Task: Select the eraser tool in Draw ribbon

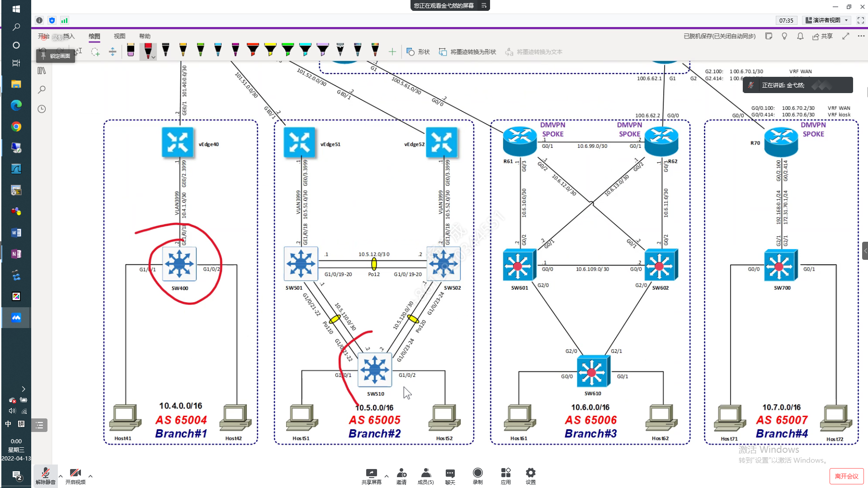Action: [131, 50]
